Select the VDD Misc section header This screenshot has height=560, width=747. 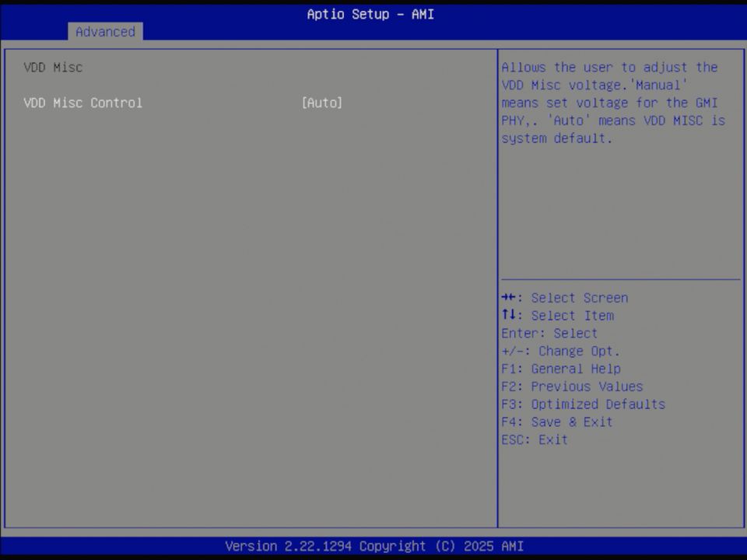click(52, 67)
